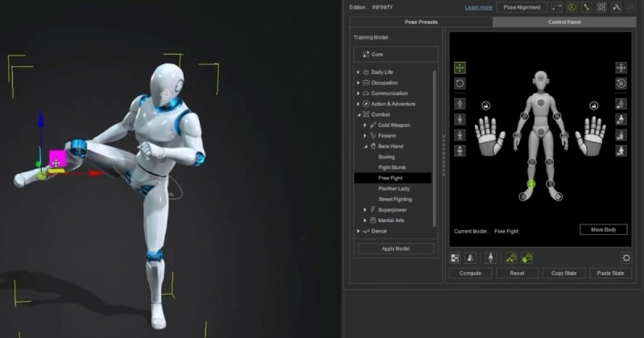Click the curved arrow icon beside Pose Alignment
Viewport: 644px width, 338px height.
point(556,7)
